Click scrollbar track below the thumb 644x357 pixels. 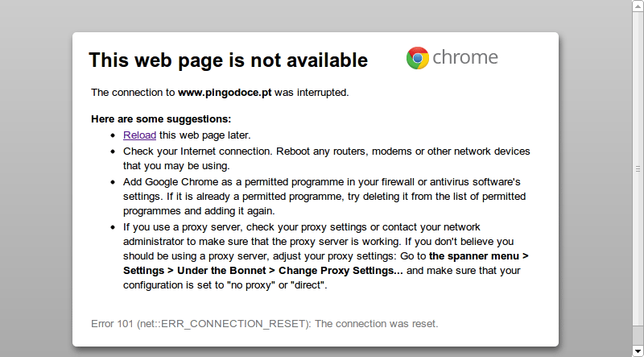coord(638,336)
